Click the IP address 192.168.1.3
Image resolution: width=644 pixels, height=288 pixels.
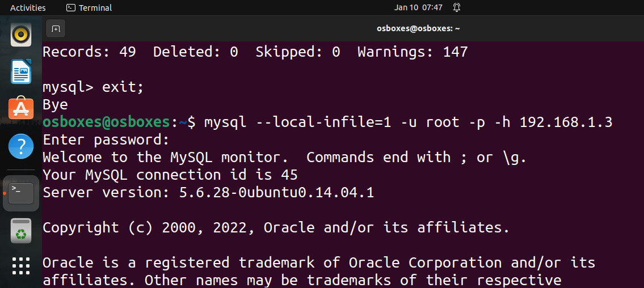(566, 122)
